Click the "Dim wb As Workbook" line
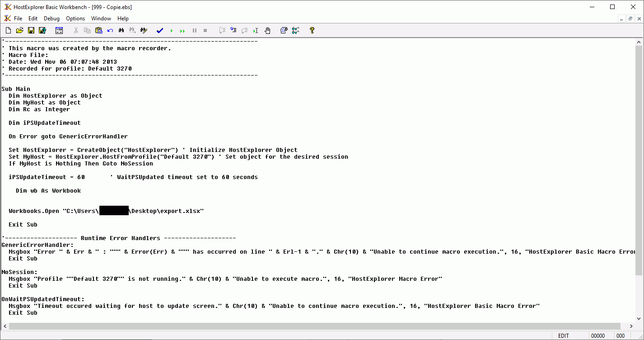Image resolution: width=644 pixels, height=340 pixels. point(48,191)
